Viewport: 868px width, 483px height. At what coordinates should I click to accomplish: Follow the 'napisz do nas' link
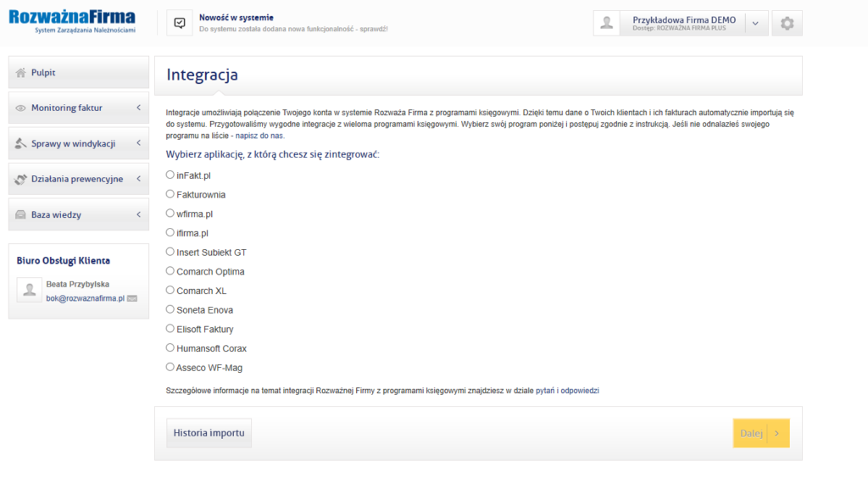click(259, 136)
